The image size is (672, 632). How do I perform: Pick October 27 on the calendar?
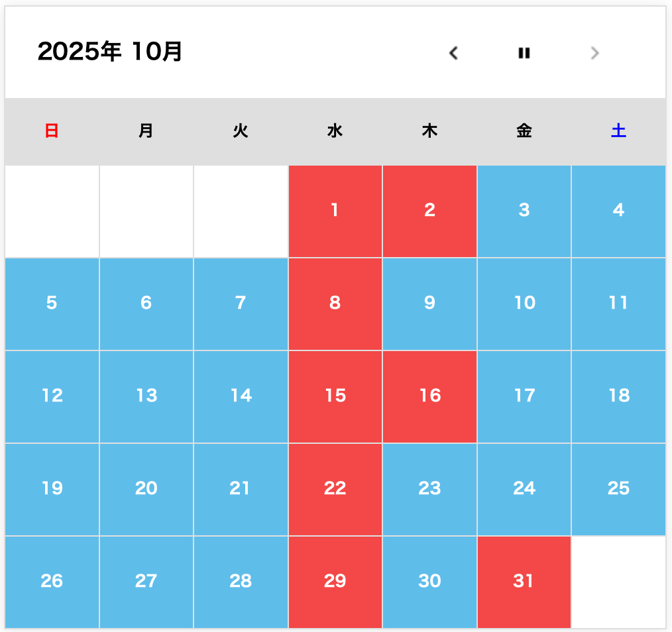click(146, 582)
